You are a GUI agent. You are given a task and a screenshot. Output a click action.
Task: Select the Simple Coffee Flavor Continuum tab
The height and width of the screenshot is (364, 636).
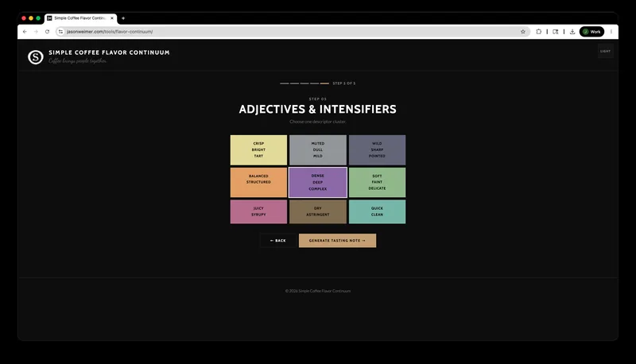coord(81,18)
